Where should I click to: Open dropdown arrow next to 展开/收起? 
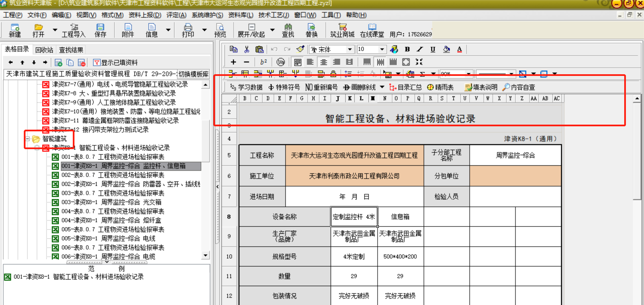272,30
